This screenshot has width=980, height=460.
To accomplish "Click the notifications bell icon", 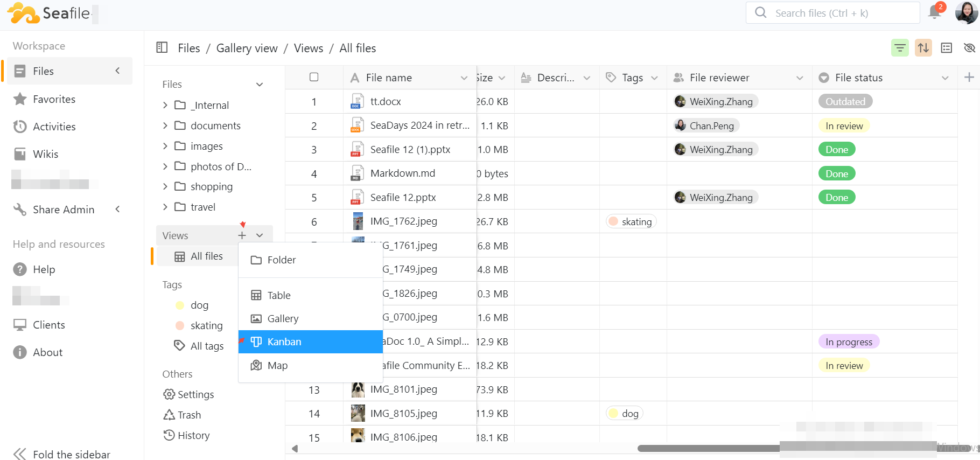I will (x=935, y=12).
